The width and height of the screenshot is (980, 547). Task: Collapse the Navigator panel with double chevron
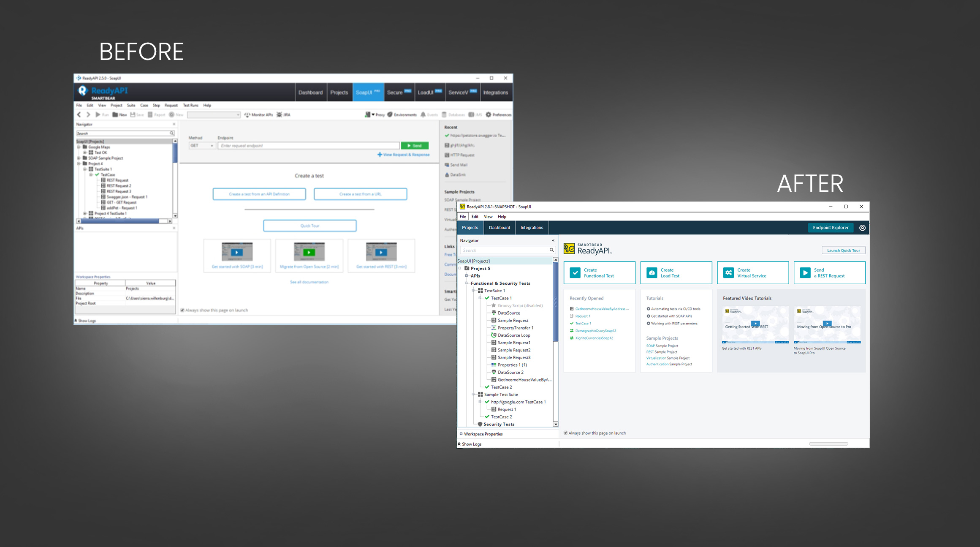click(x=553, y=240)
